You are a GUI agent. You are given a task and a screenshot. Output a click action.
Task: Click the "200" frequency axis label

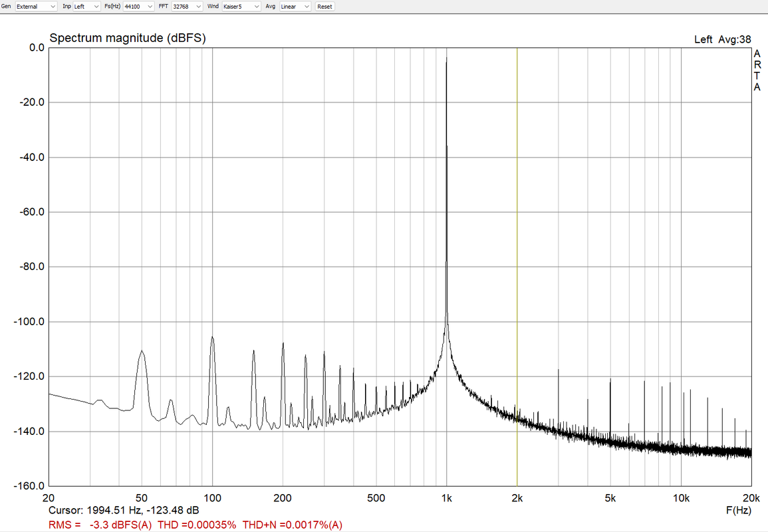coord(283,498)
